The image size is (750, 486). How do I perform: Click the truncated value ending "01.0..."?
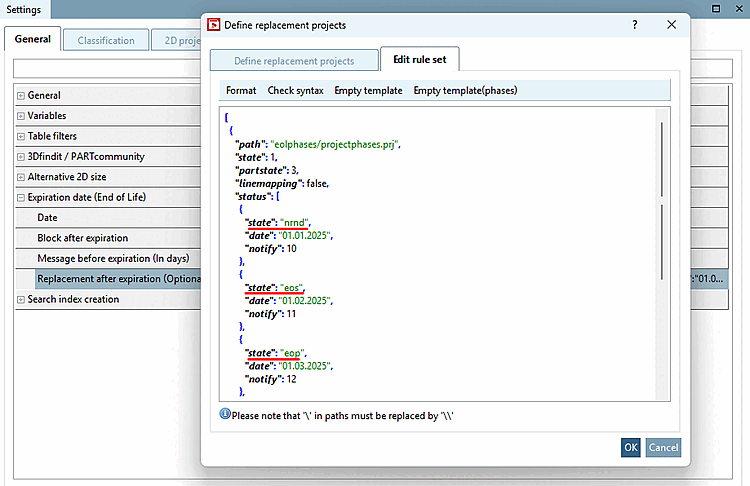point(708,278)
